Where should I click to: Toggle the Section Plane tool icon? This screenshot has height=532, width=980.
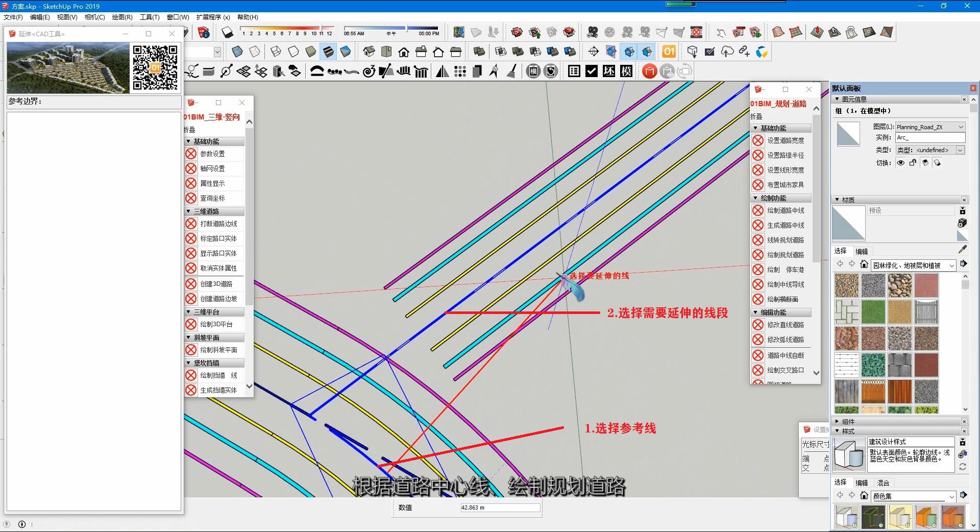[594, 52]
